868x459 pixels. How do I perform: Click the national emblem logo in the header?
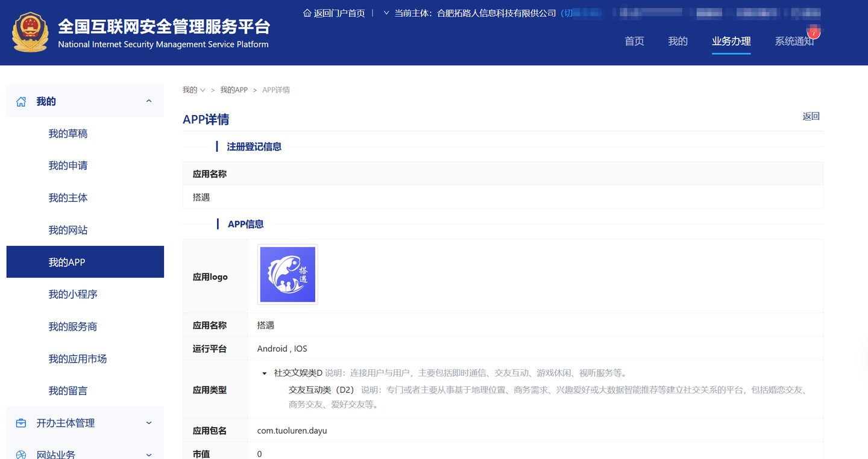click(30, 32)
